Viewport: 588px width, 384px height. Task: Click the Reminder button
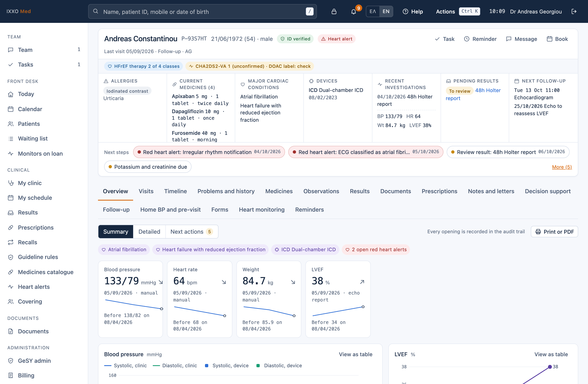click(480, 39)
